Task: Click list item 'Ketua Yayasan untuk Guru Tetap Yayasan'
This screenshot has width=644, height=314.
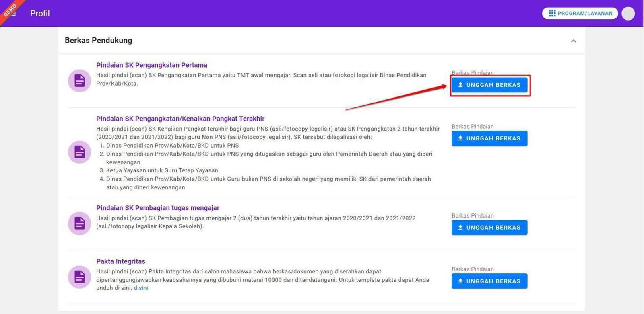Action: tap(162, 170)
